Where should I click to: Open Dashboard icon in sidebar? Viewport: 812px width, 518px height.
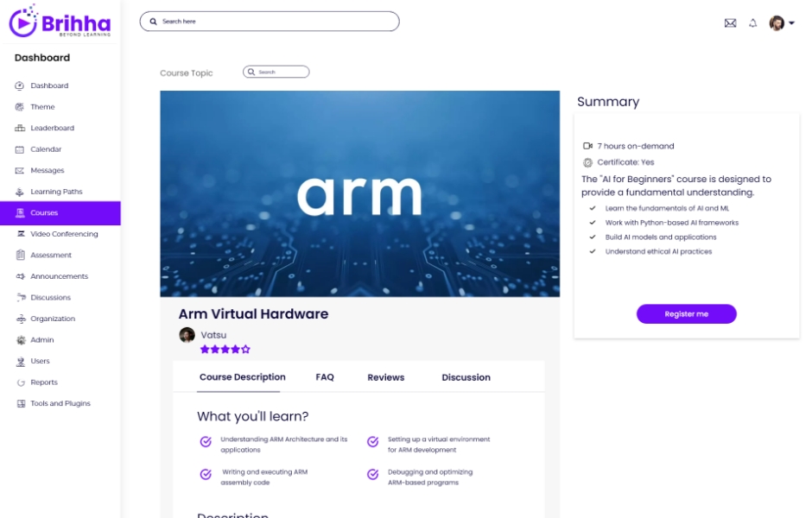[x=20, y=85]
